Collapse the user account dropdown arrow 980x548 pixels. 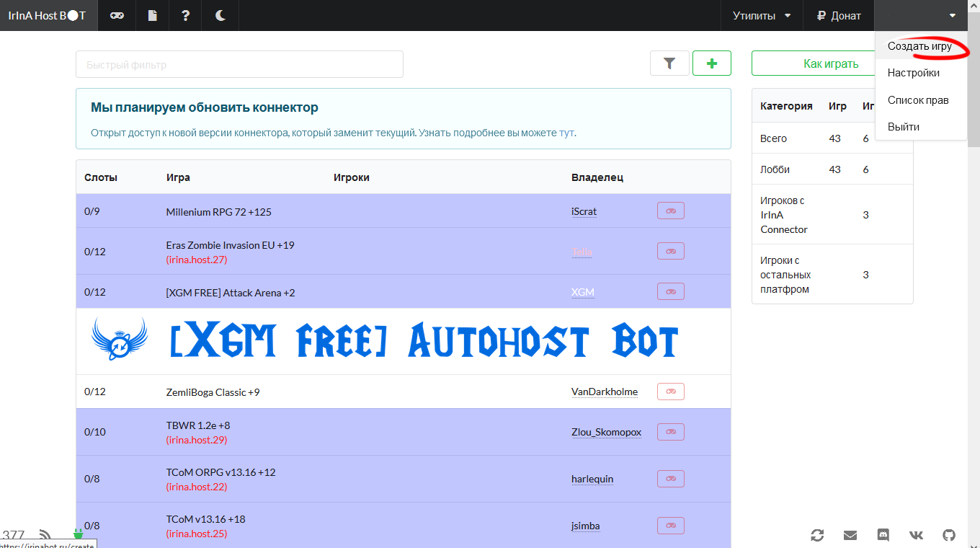pyautogui.click(x=953, y=15)
